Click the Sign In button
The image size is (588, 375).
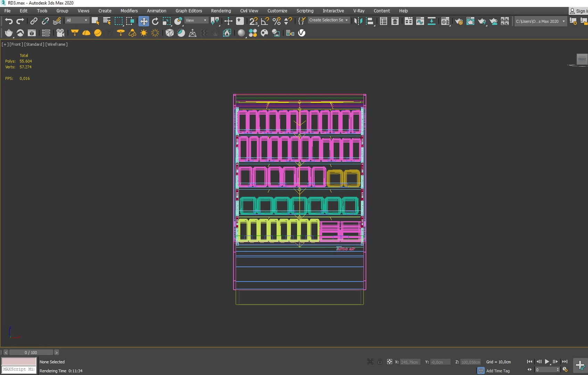click(579, 11)
